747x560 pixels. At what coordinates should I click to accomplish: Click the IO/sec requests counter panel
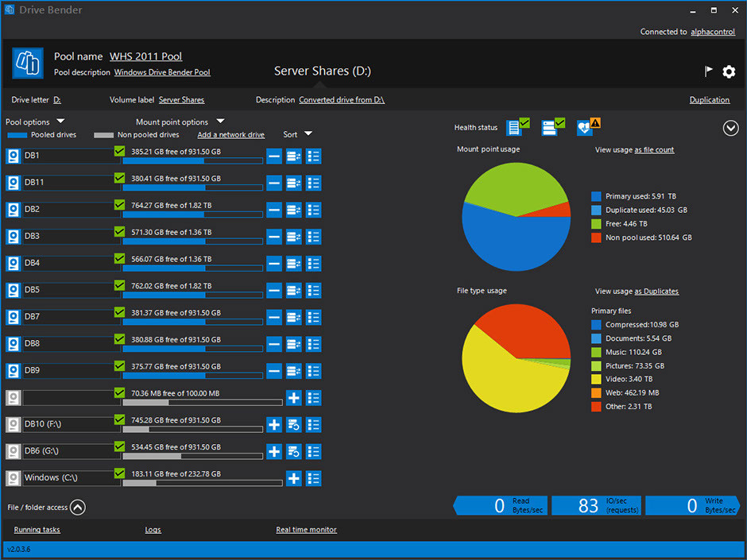coord(596,505)
